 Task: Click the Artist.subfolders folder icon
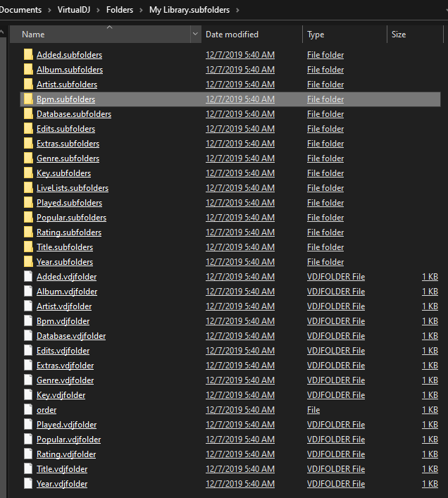point(28,84)
